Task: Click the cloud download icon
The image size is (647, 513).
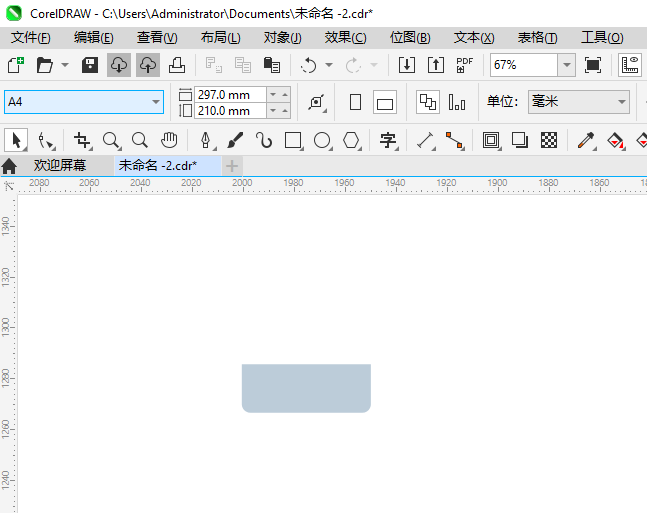Action: tap(119, 65)
